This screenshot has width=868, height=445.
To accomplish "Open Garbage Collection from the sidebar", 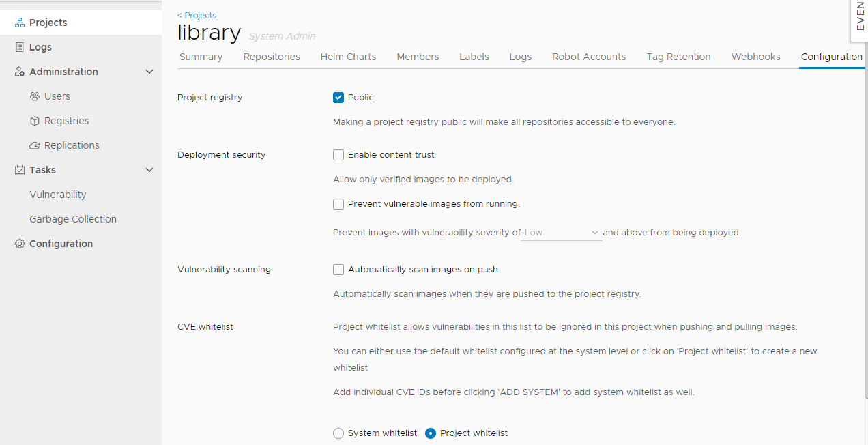I will pyautogui.click(x=72, y=218).
